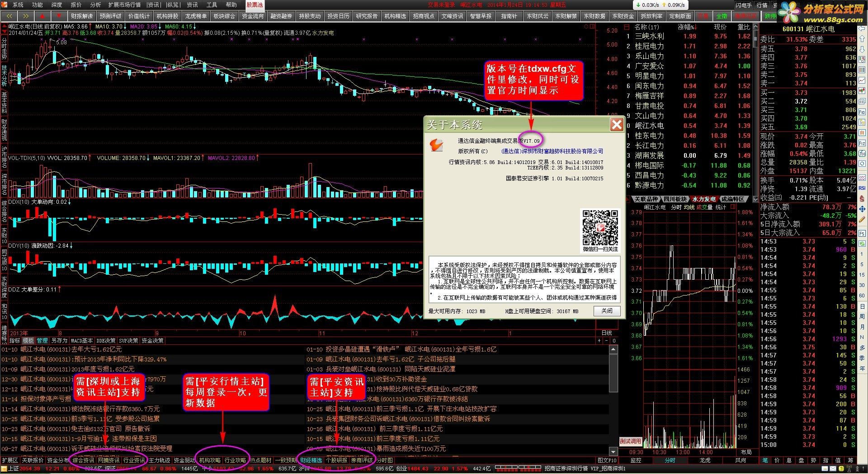
Task: Click the minus zoom icon below chart
Action: pos(607,341)
